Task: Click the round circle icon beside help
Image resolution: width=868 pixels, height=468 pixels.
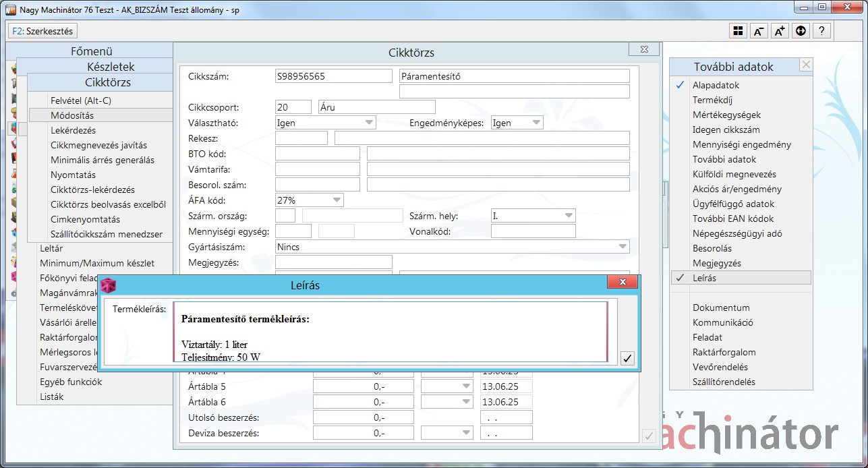Action: click(x=801, y=31)
